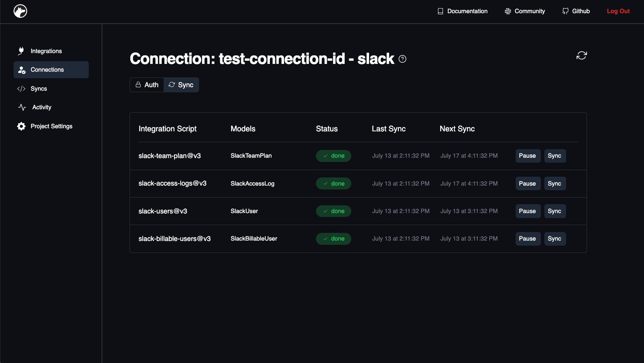
Task: Pause the slack-access-logs@v3 sync
Action: 527,184
